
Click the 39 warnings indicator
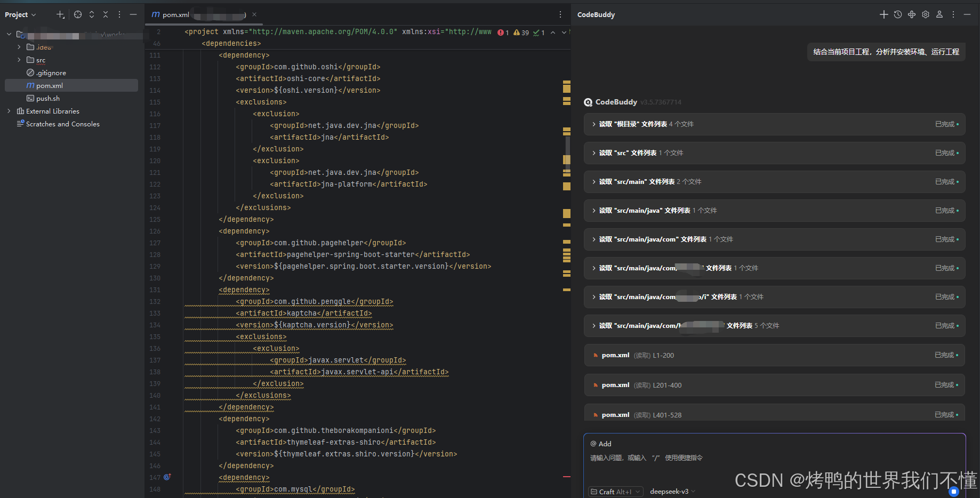pyautogui.click(x=521, y=33)
